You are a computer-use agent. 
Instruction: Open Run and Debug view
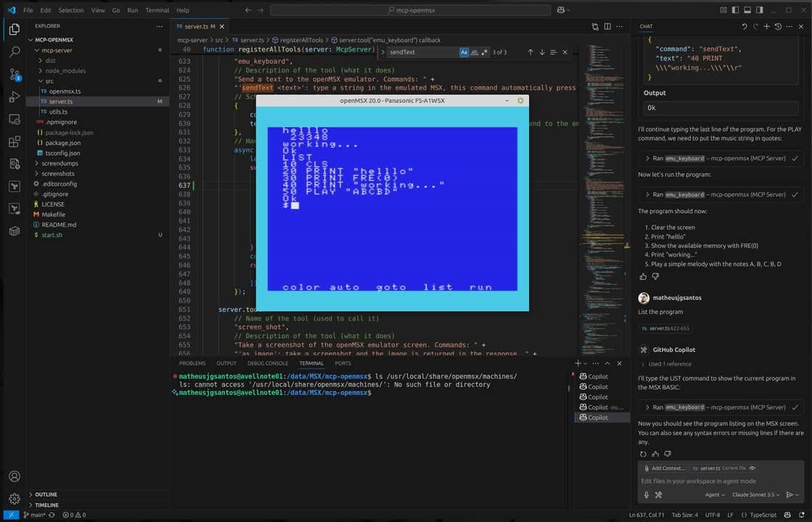point(14,96)
